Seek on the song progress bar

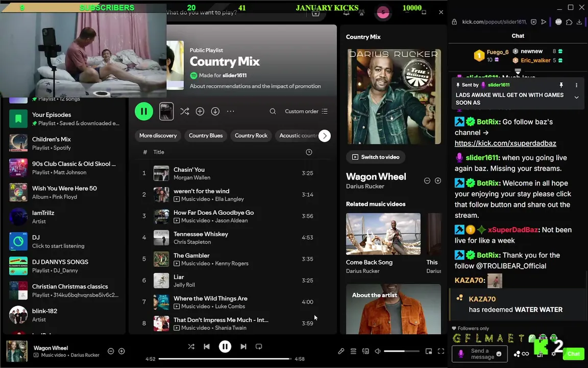225,359
